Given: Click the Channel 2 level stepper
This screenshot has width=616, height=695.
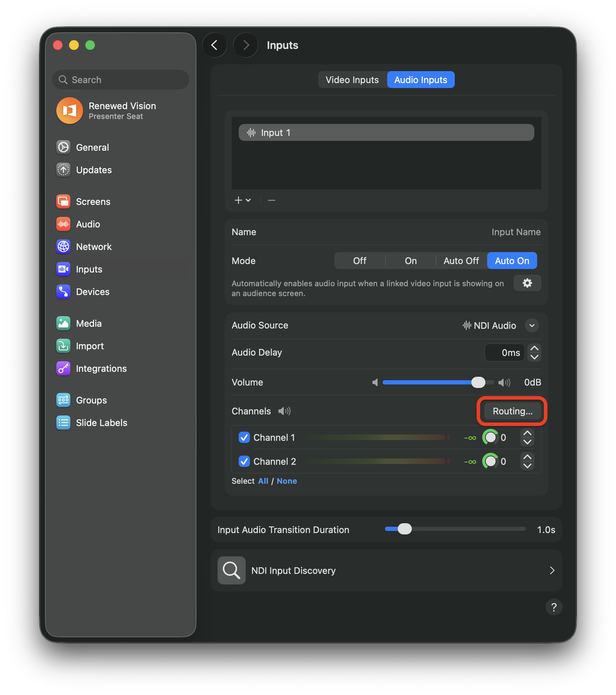Looking at the screenshot, I should click(527, 461).
